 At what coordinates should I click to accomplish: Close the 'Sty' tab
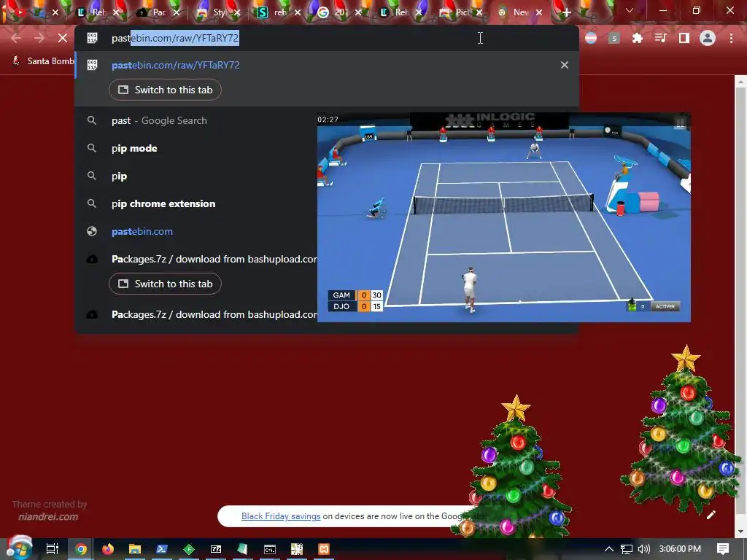pyautogui.click(x=237, y=13)
